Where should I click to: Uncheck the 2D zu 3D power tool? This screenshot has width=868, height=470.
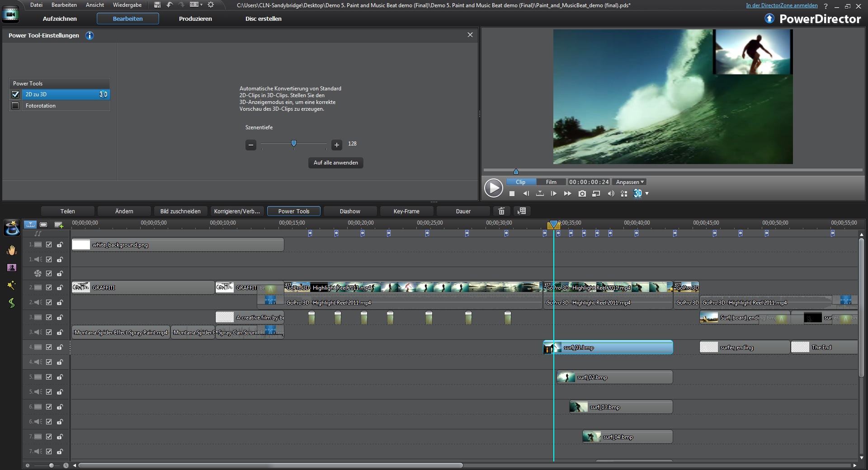point(15,94)
